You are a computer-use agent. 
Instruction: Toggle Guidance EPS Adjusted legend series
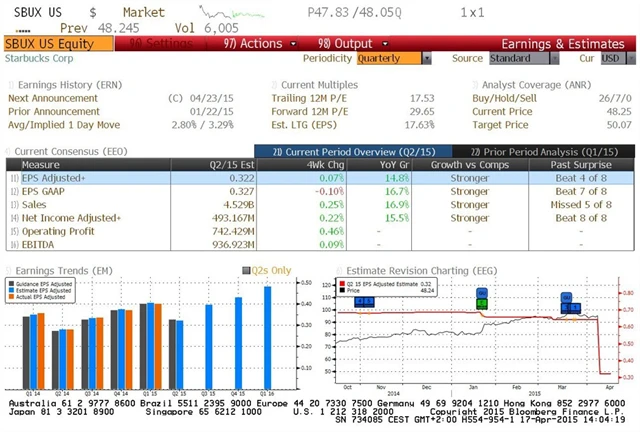coord(11,282)
